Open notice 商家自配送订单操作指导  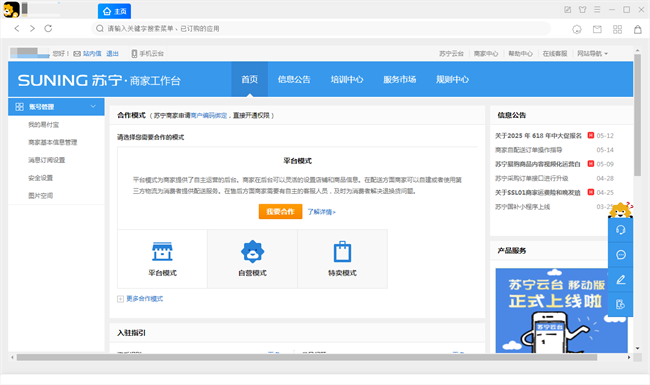click(529, 150)
